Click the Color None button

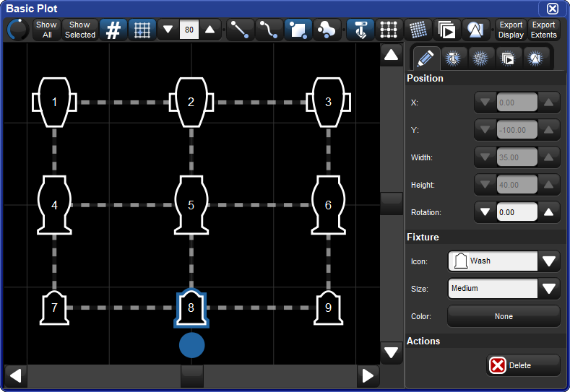[504, 316]
